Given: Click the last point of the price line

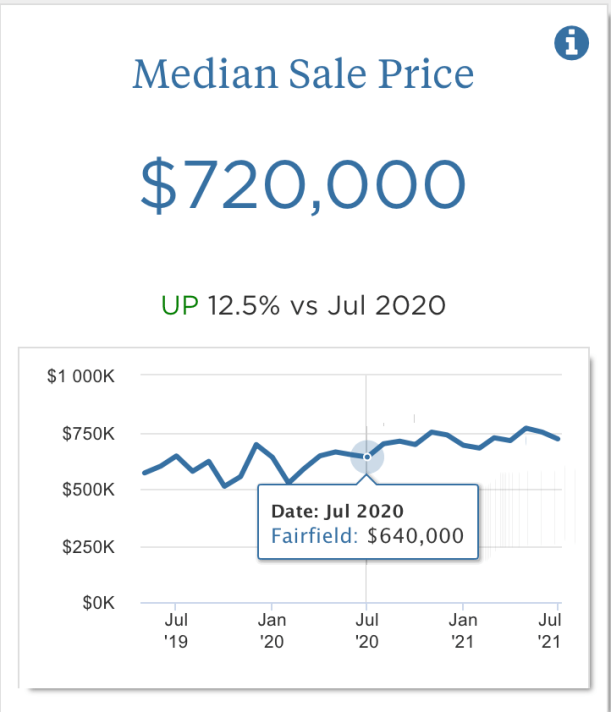Looking at the screenshot, I should pos(558,439).
